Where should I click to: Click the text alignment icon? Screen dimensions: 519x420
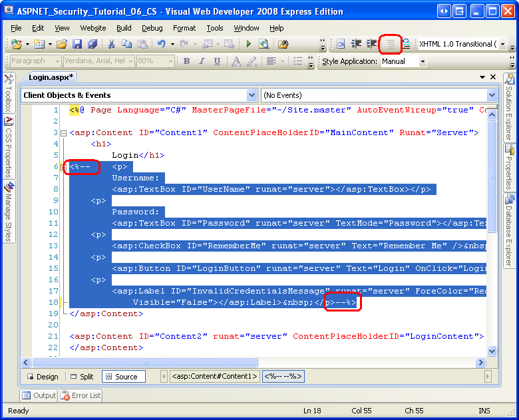tap(271, 61)
